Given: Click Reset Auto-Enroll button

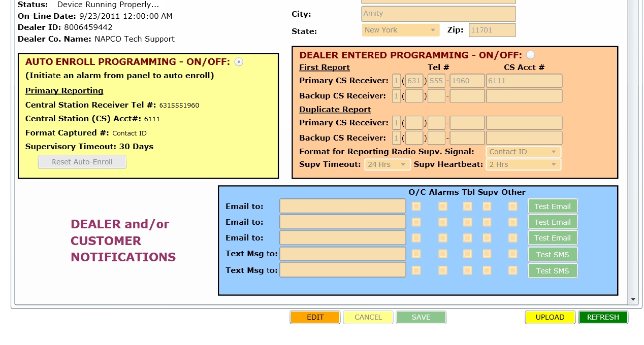Looking at the screenshot, I should click(82, 162).
